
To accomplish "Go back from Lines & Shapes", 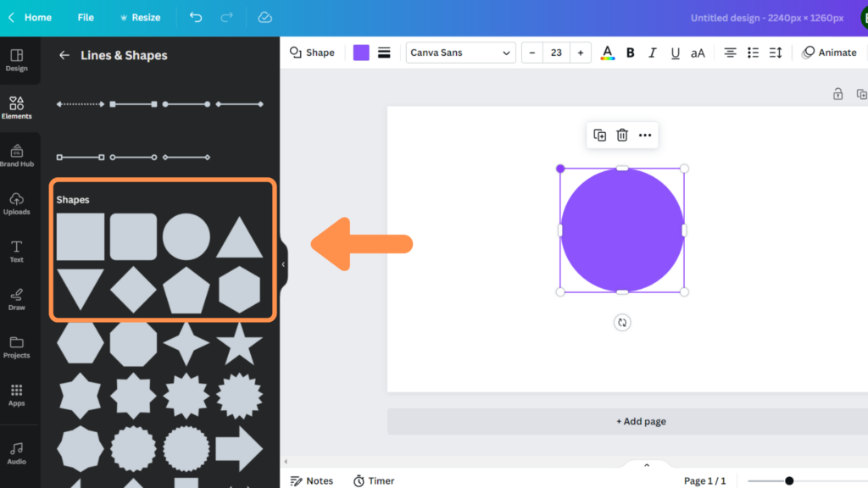I will (64, 55).
